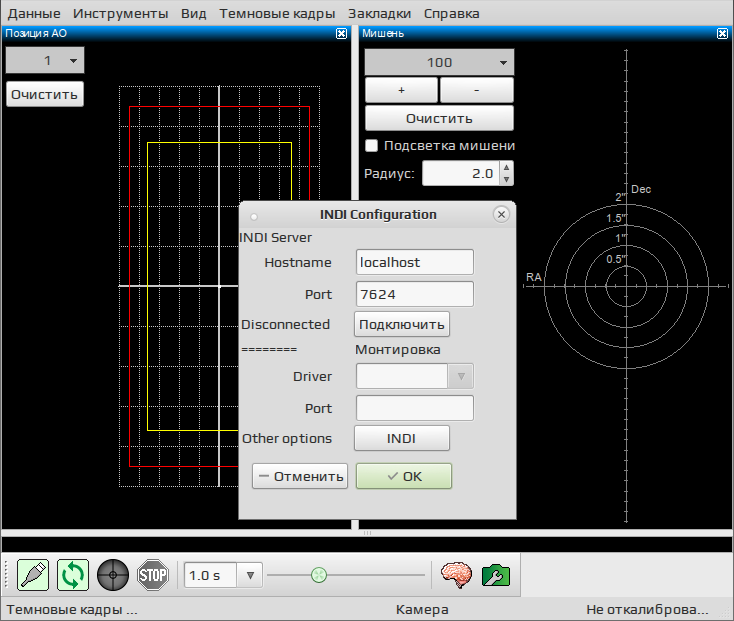Close the INDI Configuration dialog

point(501,214)
